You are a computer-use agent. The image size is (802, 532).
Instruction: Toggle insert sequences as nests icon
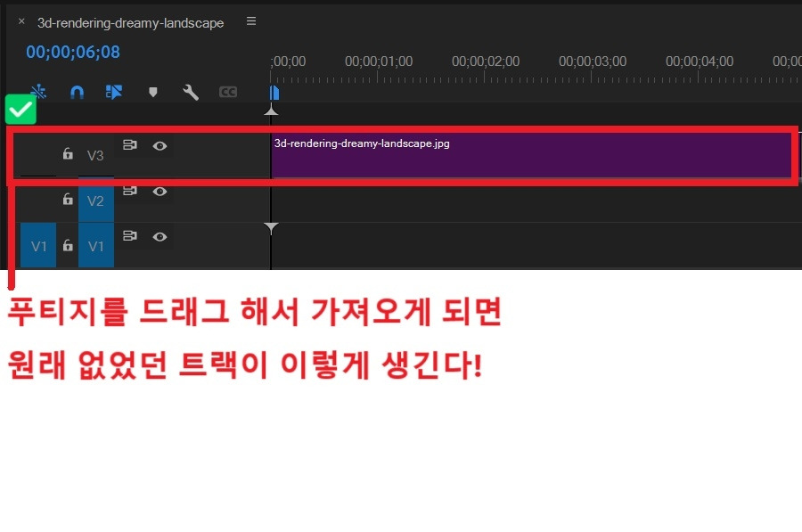[x=38, y=92]
